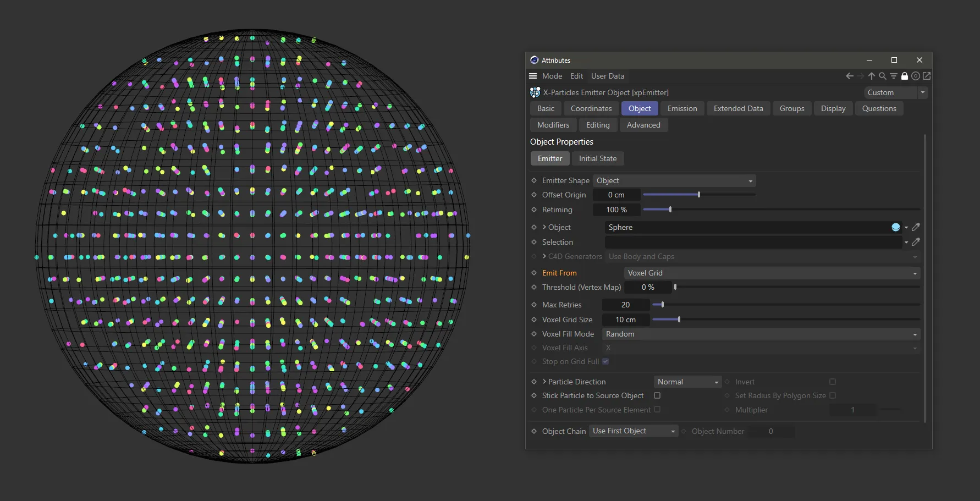Check Set Radius By Polygon Size
Viewport: 980px width, 501px height.
tap(833, 395)
